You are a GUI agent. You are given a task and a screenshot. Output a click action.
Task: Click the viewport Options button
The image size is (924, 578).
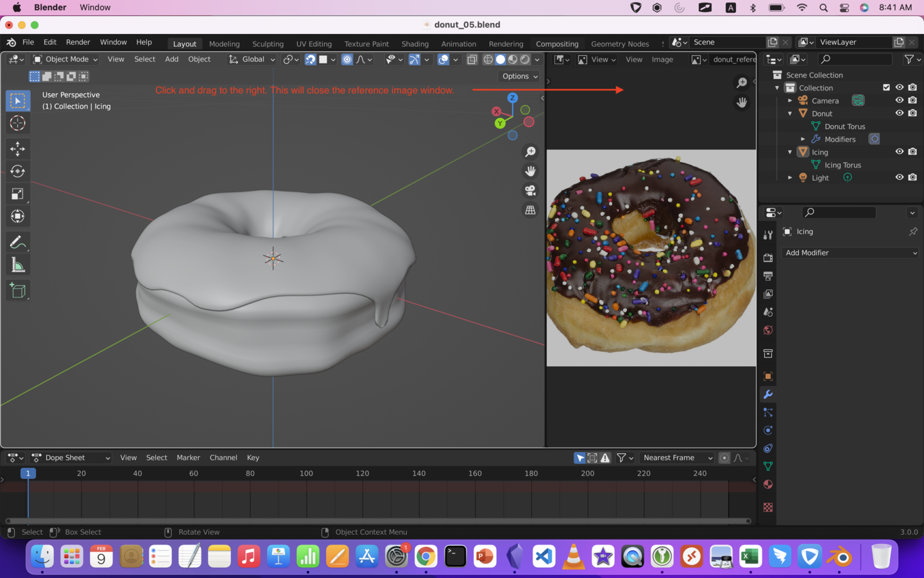[519, 76]
